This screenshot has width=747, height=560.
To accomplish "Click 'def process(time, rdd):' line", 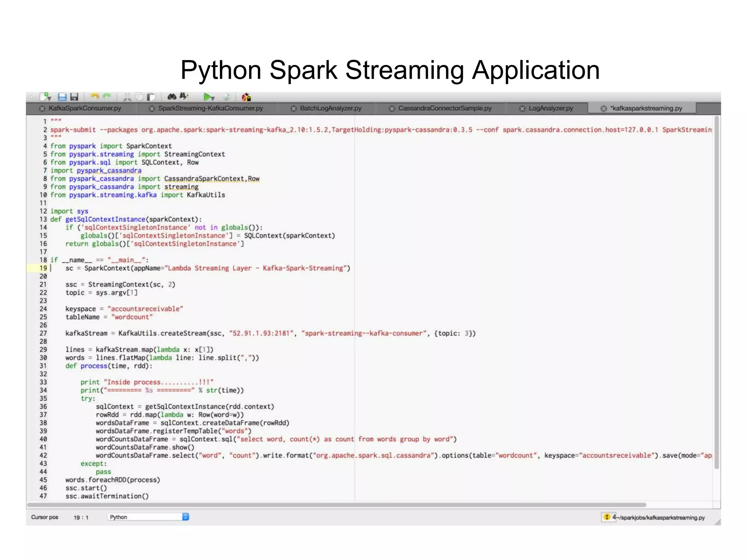I will click(109, 366).
